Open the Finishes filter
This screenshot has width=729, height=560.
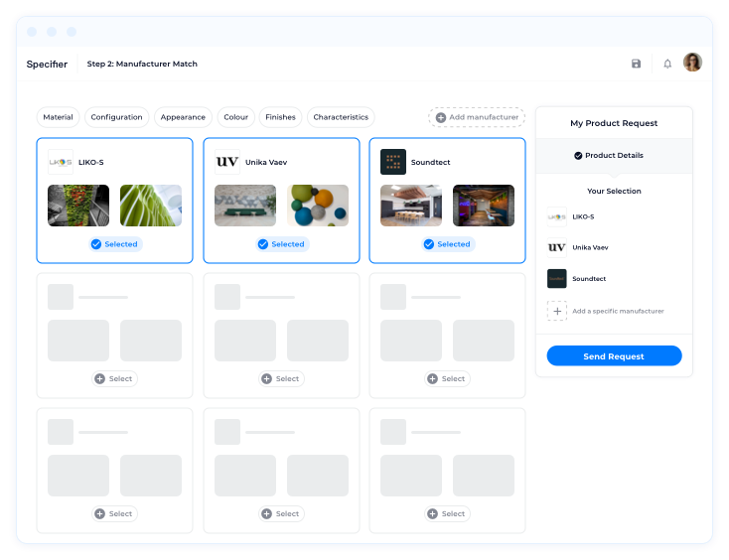[x=280, y=117]
